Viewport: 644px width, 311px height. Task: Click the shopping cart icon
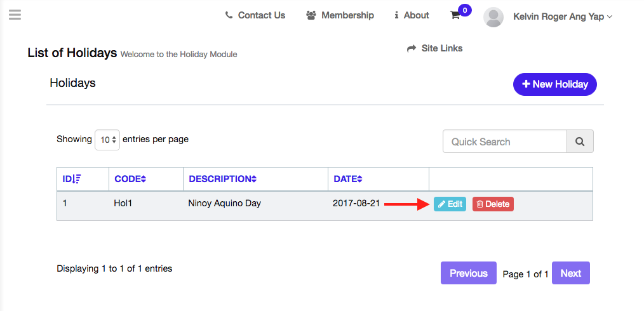(455, 16)
